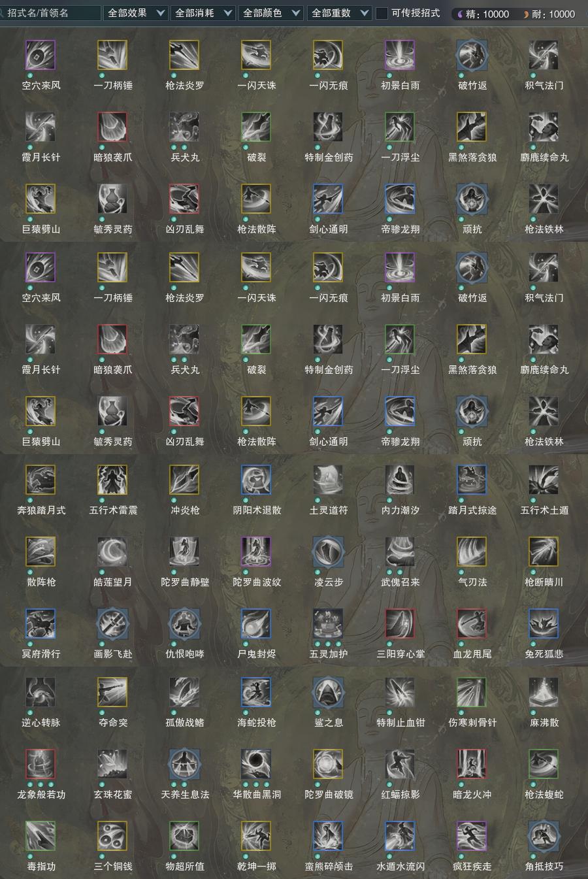
Task: Select the 散阵枪 skill icon
Action: 41,552
